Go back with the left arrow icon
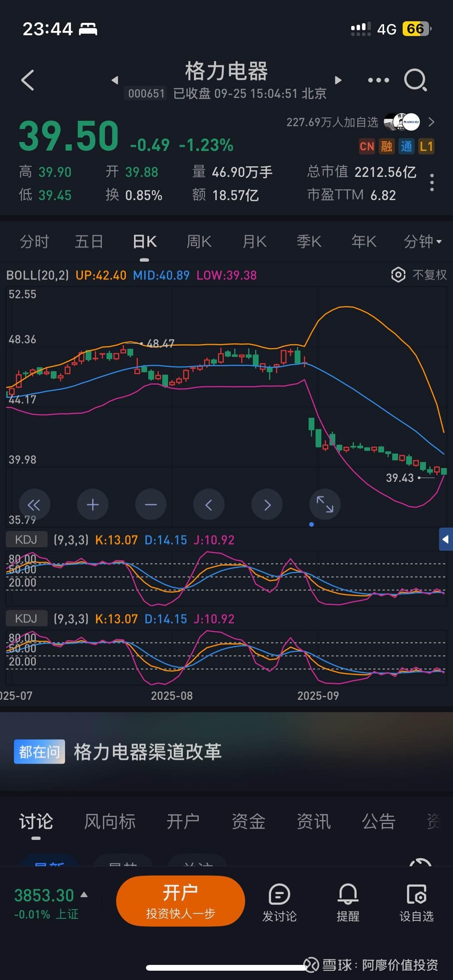 (27, 80)
